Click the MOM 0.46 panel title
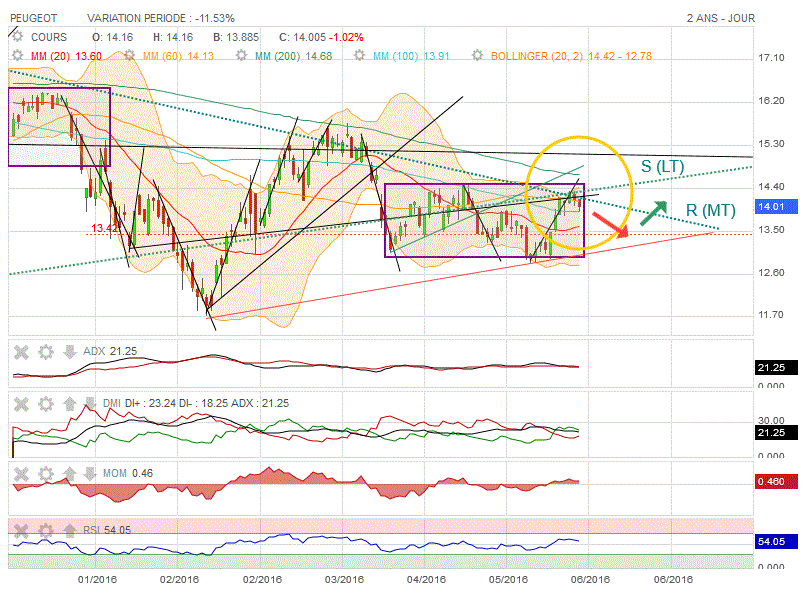 128,473
